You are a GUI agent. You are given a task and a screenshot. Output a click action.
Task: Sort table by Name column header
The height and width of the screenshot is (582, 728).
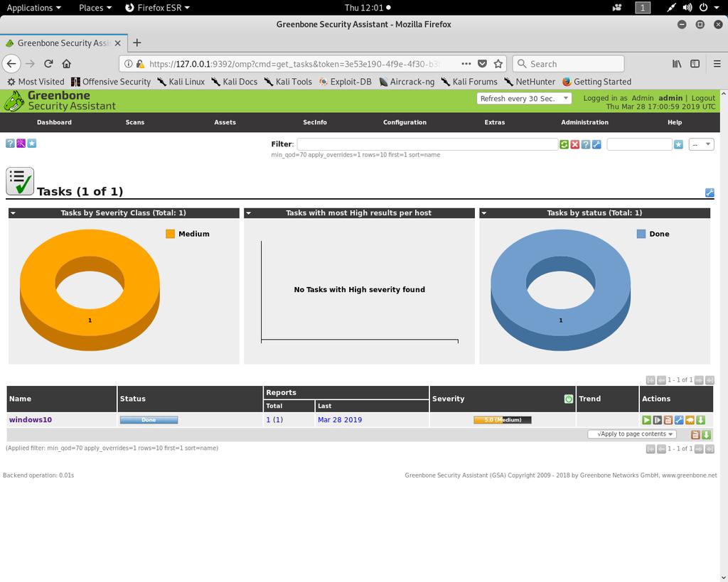tap(21, 399)
